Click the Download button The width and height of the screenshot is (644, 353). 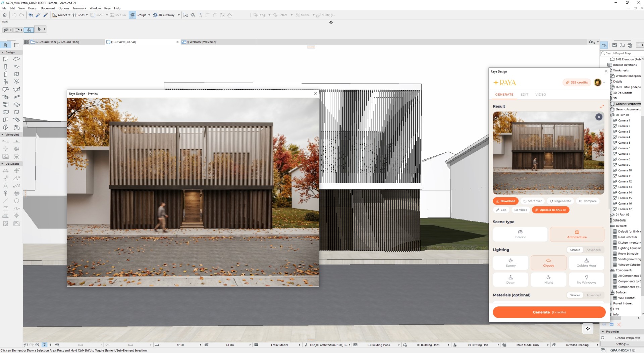pos(505,201)
